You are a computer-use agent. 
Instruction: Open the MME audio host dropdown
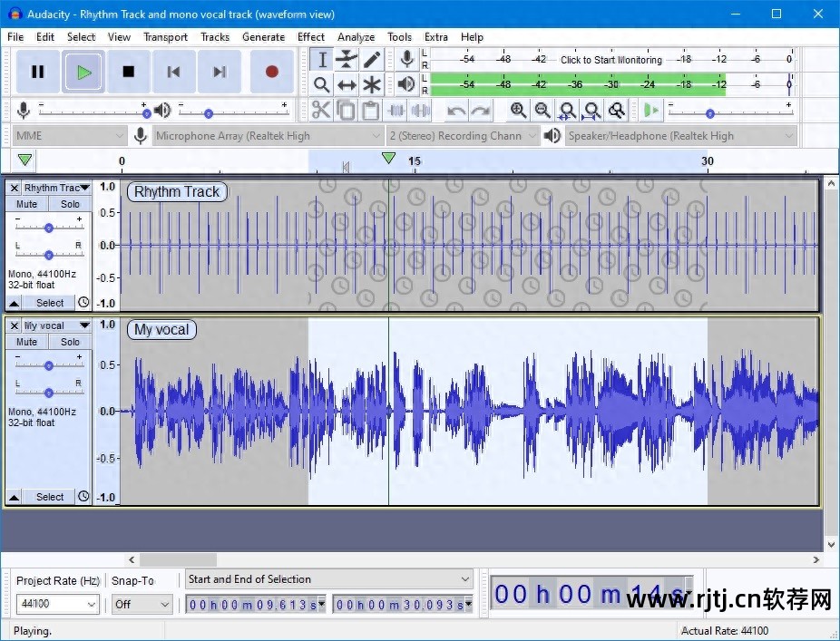click(70, 136)
